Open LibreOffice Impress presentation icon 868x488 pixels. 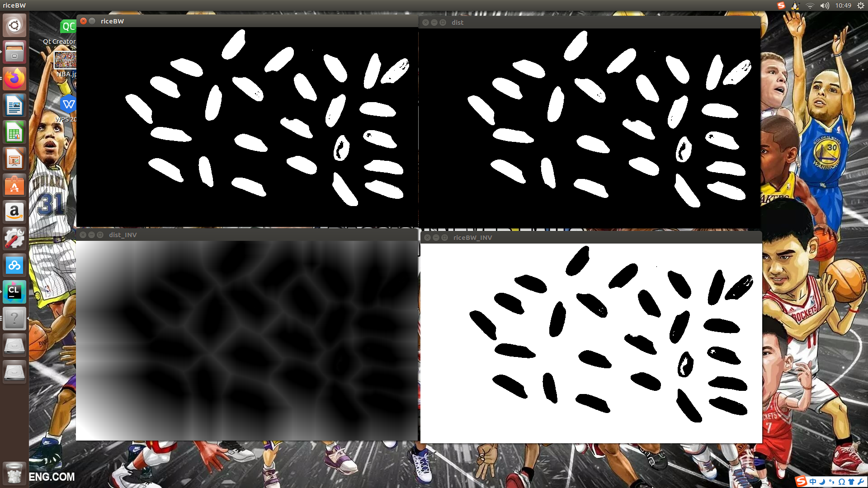pyautogui.click(x=14, y=159)
